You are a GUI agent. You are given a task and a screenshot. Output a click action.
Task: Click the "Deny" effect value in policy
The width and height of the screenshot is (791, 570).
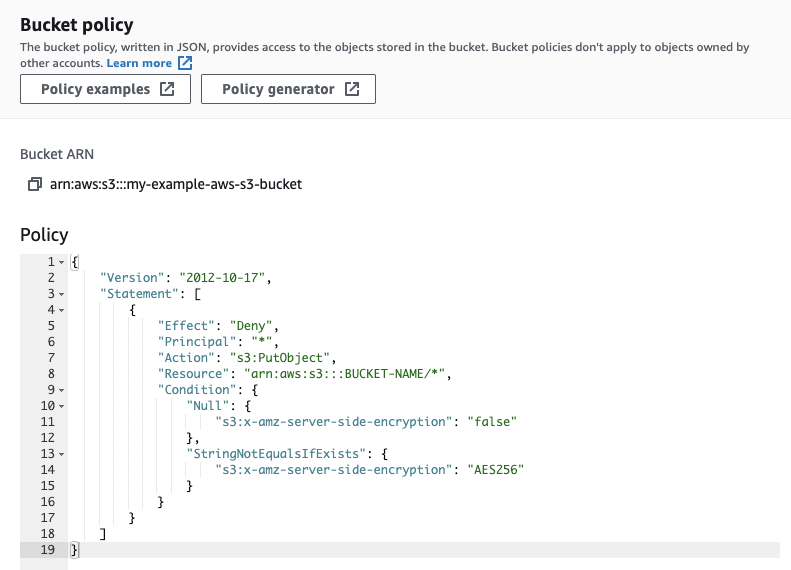pos(253,326)
